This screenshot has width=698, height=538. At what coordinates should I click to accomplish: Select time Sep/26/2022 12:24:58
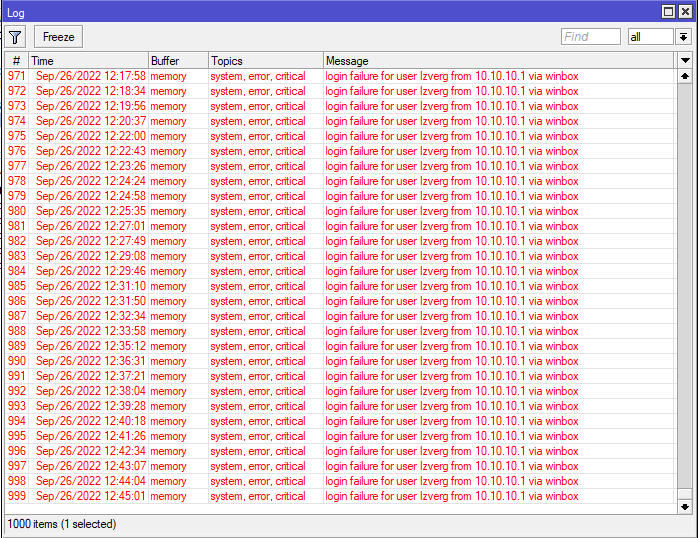point(90,196)
